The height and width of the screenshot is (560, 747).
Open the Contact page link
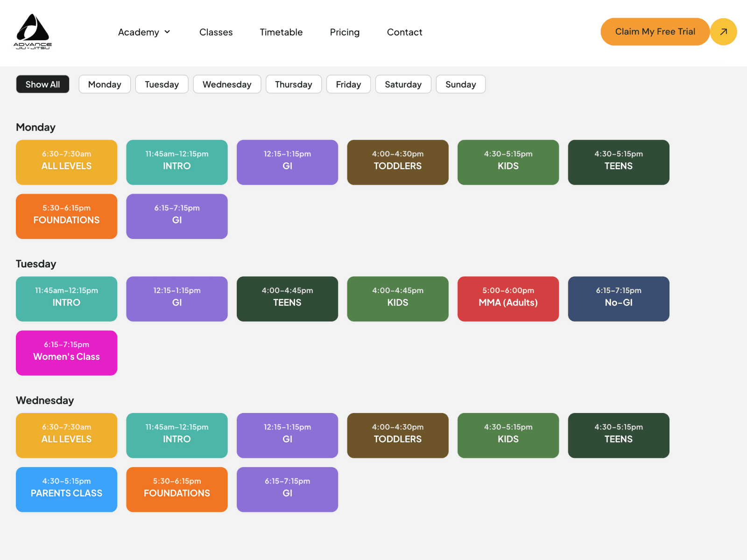click(x=404, y=32)
